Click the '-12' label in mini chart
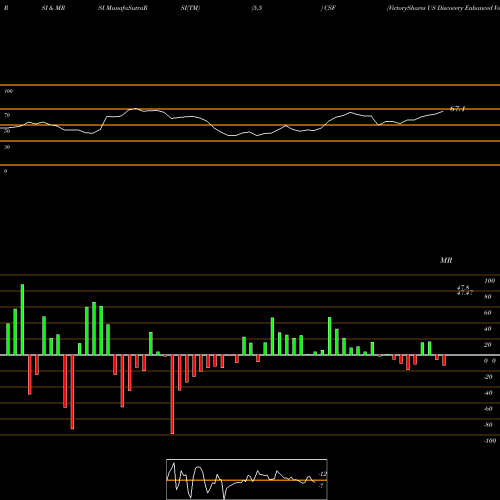 322,474
